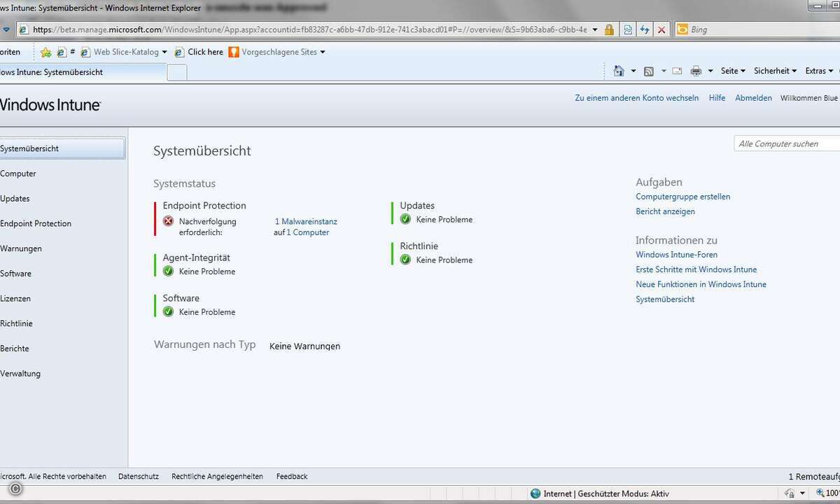Open 'Windows Intune-Foren' link
The image size is (840, 504).
(x=676, y=255)
